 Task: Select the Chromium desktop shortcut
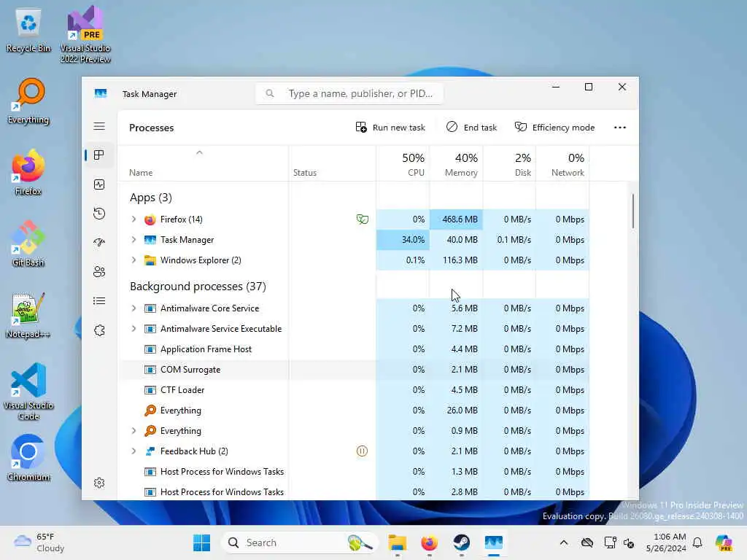click(x=28, y=458)
